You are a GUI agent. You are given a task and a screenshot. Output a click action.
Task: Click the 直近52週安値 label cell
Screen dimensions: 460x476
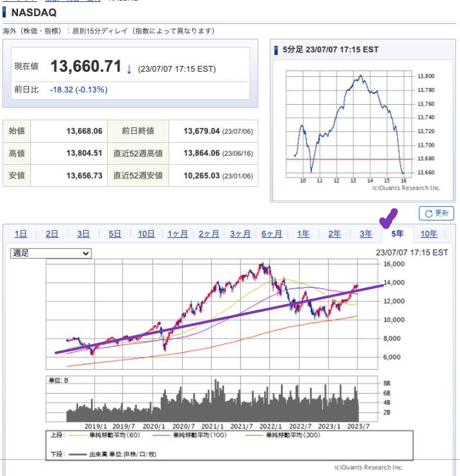point(138,176)
